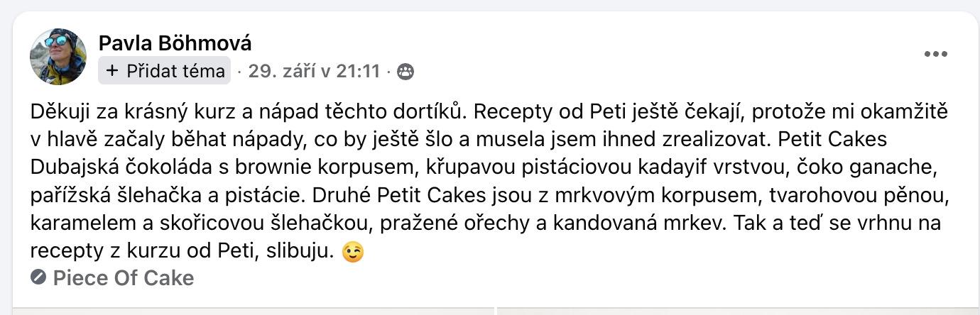This screenshot has height=315, width=980.
Task: Open the right photo below the post
Action: point(739,311)
